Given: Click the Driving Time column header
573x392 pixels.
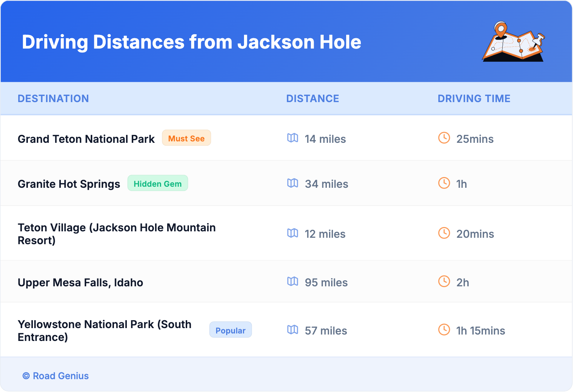Looking at the screenshot, I should pyautogui.click(x=474, y=99).
